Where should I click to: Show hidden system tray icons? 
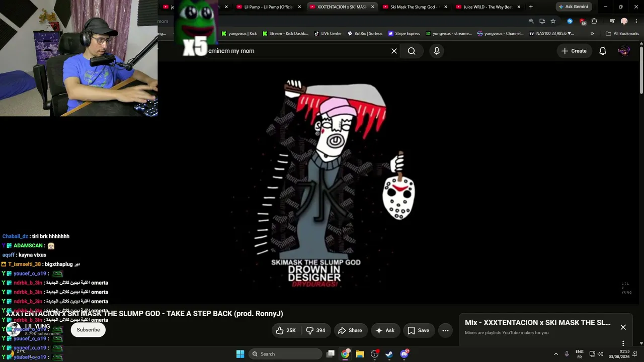coord(556,354)
